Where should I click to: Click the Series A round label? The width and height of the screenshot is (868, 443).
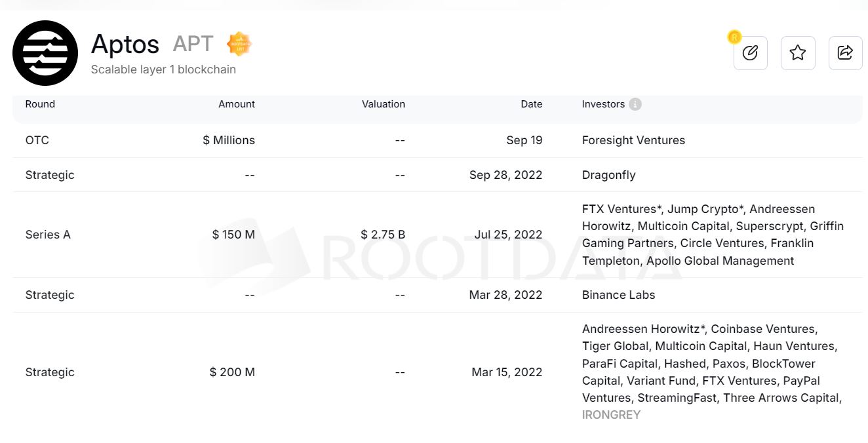(48, 234)
